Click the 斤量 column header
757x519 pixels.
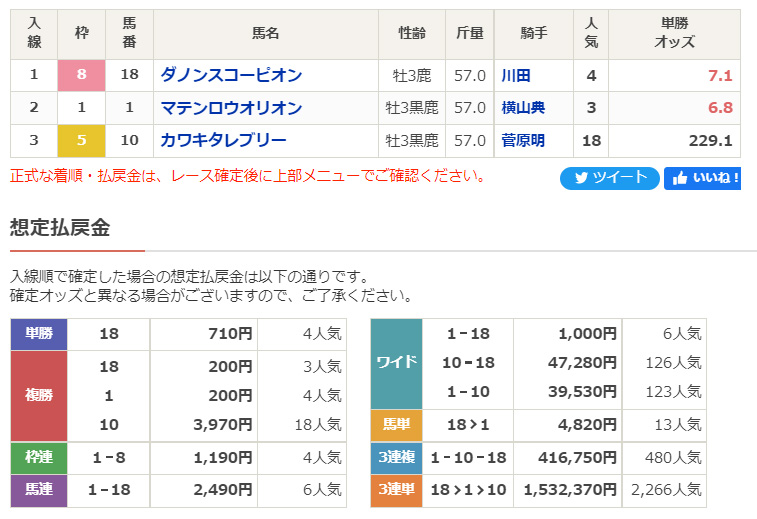470,33
